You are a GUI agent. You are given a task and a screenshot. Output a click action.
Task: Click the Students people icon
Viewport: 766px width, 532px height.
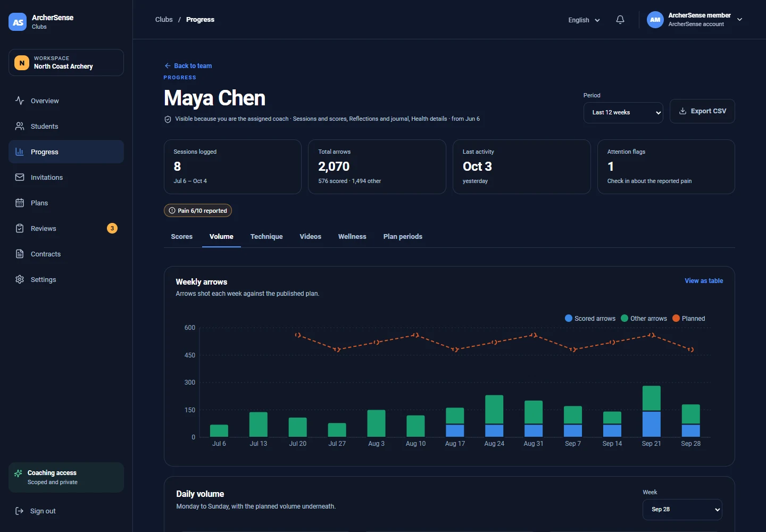click(x=20, y=126)
